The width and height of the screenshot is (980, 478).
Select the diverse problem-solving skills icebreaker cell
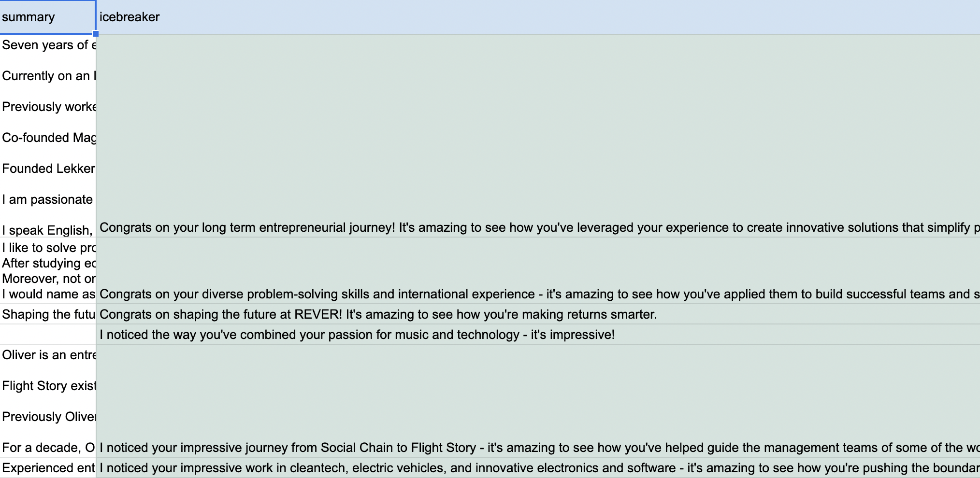536,295
